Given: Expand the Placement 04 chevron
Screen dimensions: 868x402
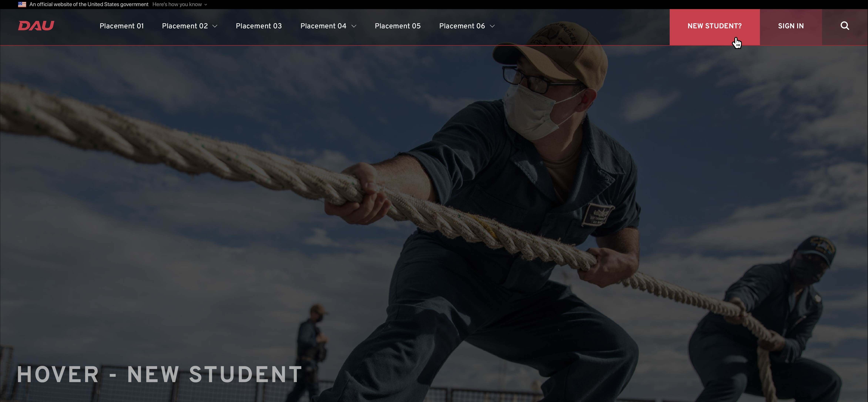Looking at the screenshot, I should point(354,26).
